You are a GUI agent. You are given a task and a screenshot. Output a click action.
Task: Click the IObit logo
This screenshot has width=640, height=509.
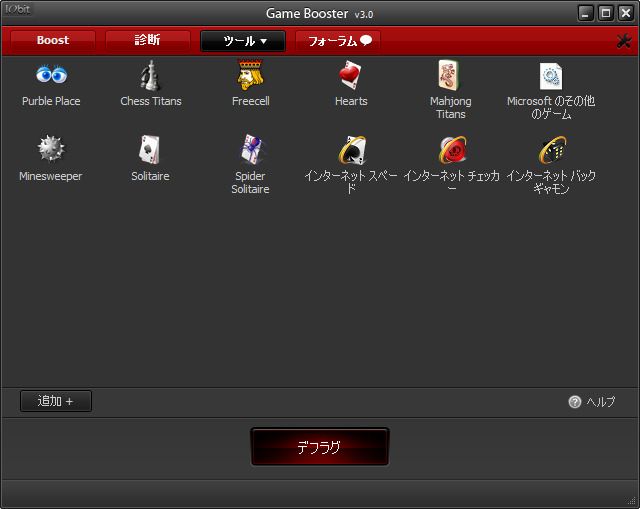tap(18, 9)
